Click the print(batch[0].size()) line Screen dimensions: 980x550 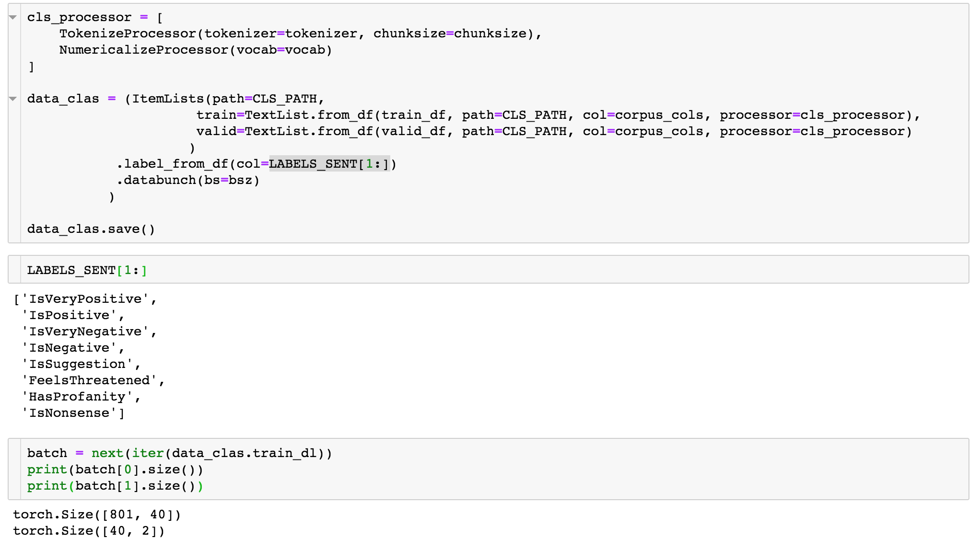click(115, 470)
